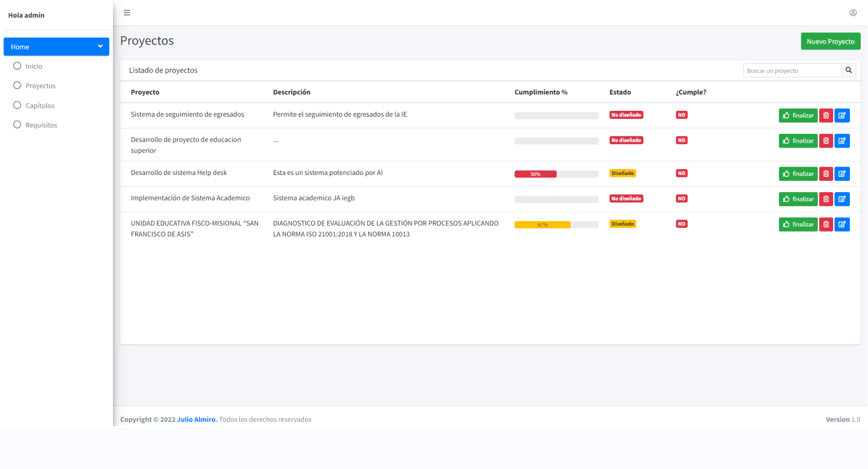Click the Diseñado badge of Help desk row

coord(623,173)
